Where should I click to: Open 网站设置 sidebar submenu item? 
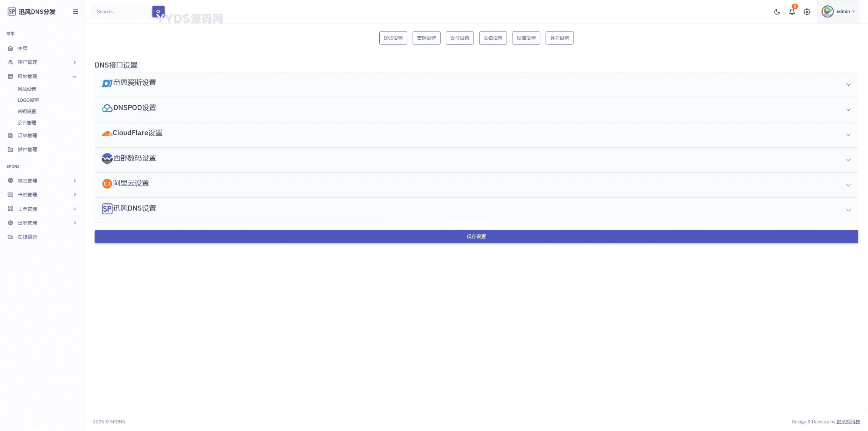[x=27, y=89]
